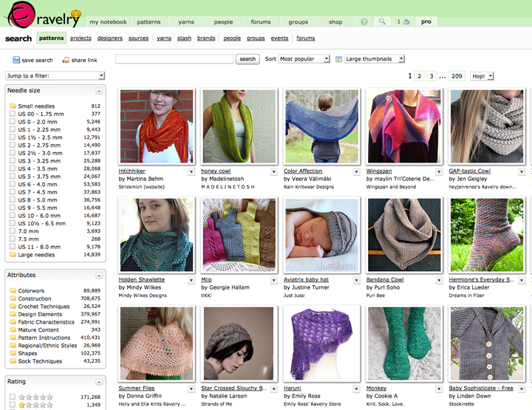Open the help question mark icon
The image size is (532, 410).
tap(364, 22)
